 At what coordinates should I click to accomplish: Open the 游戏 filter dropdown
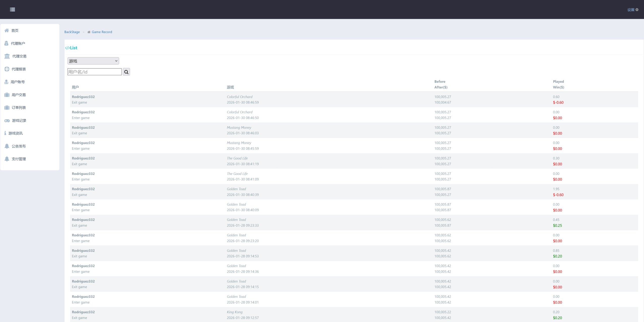(x=93, y=61)
